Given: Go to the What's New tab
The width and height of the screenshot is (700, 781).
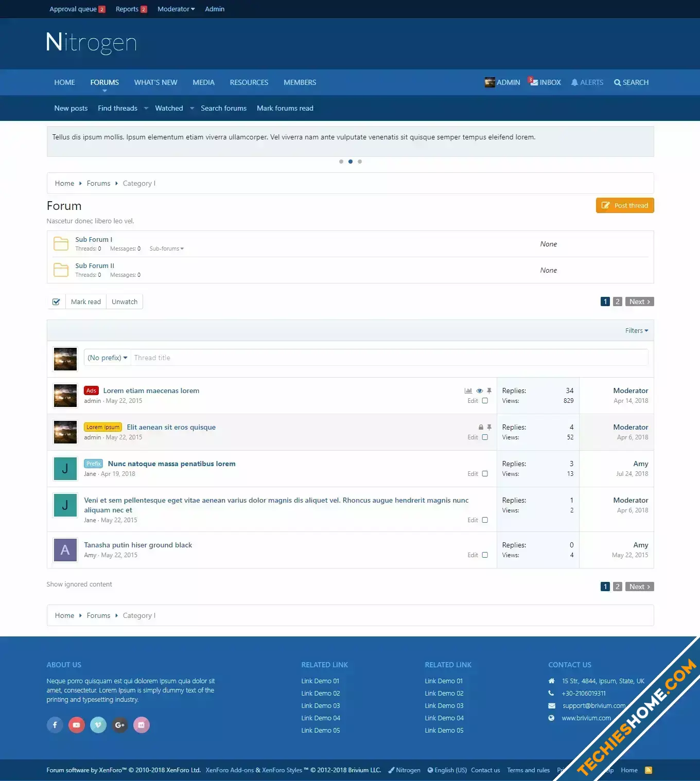Looking at the screenshot, I should (x=155, y=82).
